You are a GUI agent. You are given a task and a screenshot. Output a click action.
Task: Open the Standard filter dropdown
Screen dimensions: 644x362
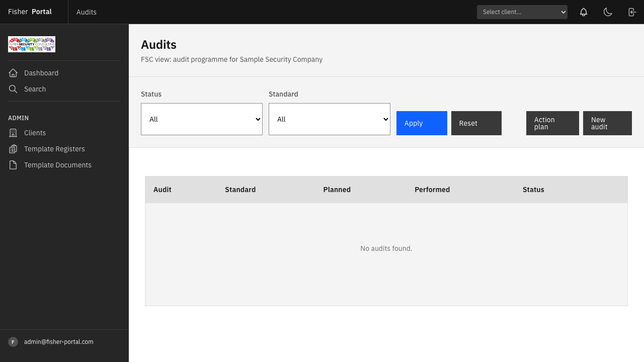(329, 119)
